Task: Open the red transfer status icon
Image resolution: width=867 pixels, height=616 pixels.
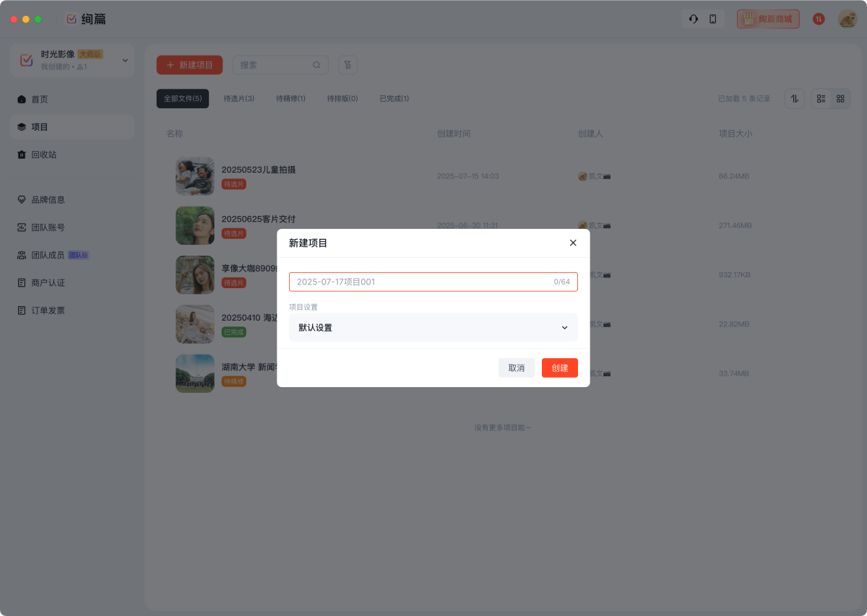Action: (819, 19)
